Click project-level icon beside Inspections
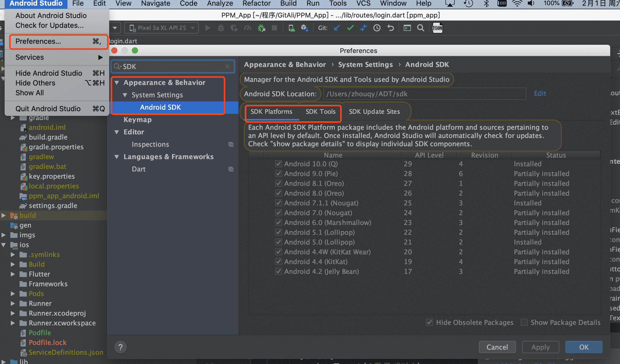The height and width of the screenshot is (364, 620). [231, 144]
